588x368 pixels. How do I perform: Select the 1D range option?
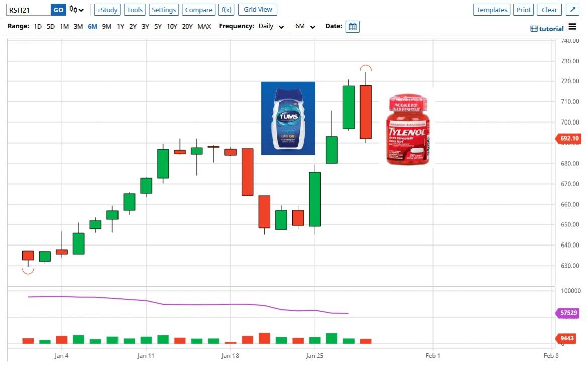coord(38,27)
